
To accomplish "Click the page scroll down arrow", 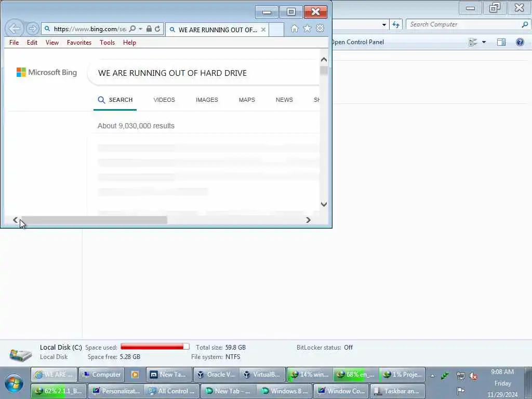I will 324,204.
